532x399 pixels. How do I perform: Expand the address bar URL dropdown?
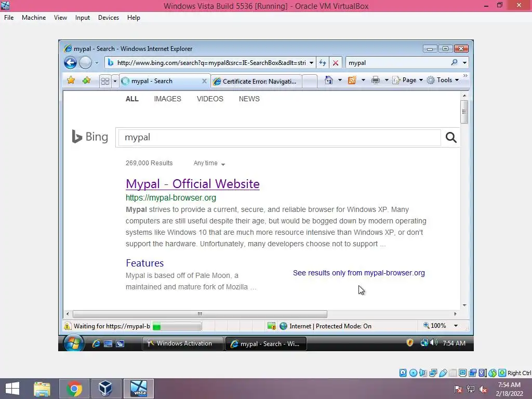point(311,63)
